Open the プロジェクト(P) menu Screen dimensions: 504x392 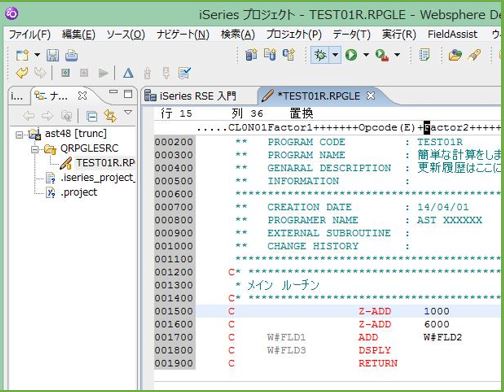[294, 34]
